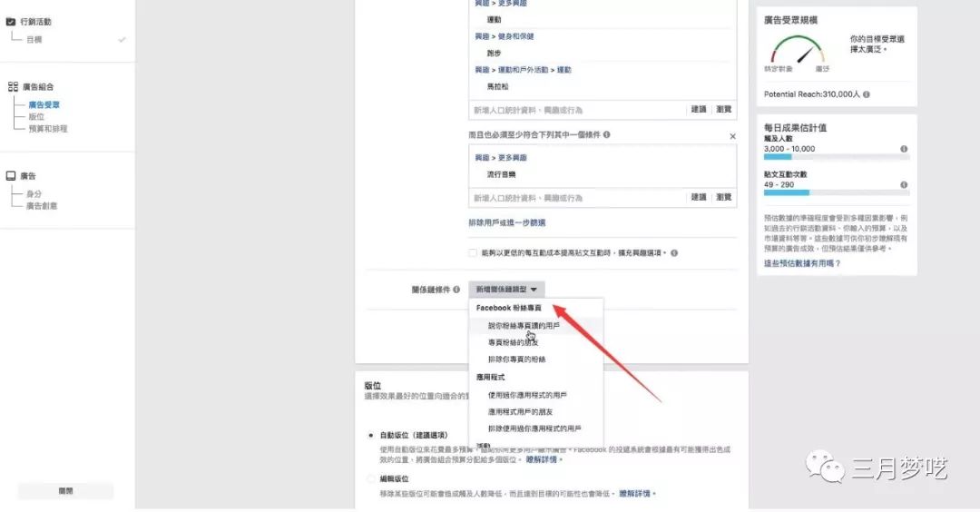Choose 專頁粉絲的朋友 from the dropdown menu
This screenshot has width=980, height=512.
tap(513, 342)
